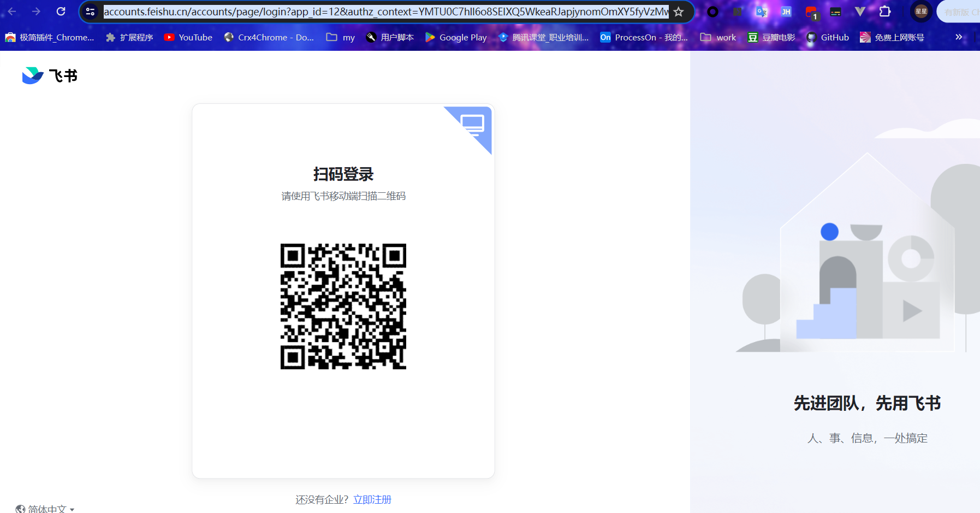Open the 用户脚本 bookmark

(x=390, y=37)
